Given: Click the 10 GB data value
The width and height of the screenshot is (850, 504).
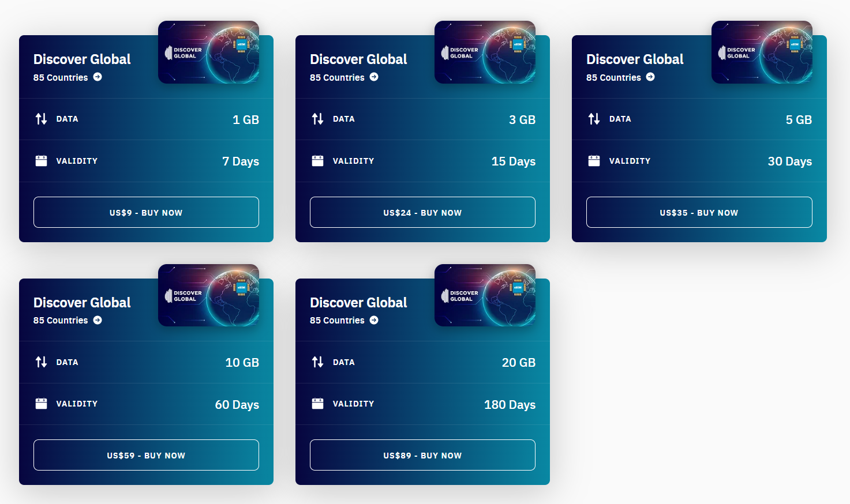Looking at the screenshot, I should point(242,363).
